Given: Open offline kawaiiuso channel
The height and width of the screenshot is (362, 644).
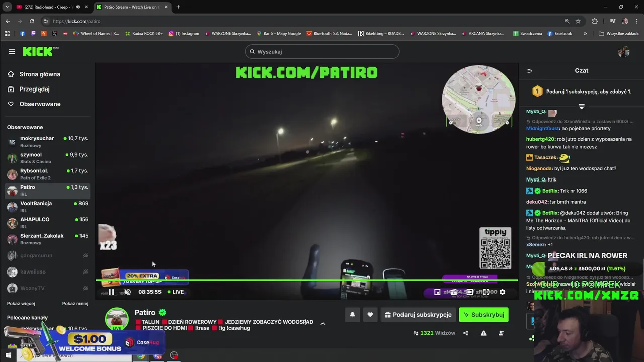Looking at the screenshot, I should coord(47,271).
